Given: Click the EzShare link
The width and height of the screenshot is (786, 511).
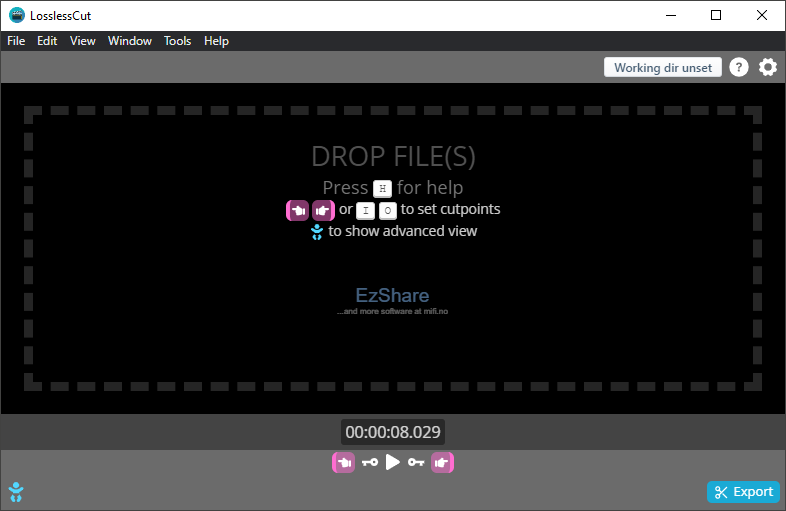Looking at the screenshot, I should [x=392, y=295].
